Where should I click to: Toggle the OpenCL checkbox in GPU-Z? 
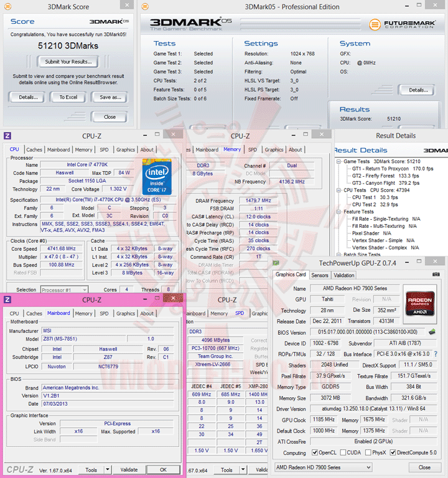click(315, 452)
